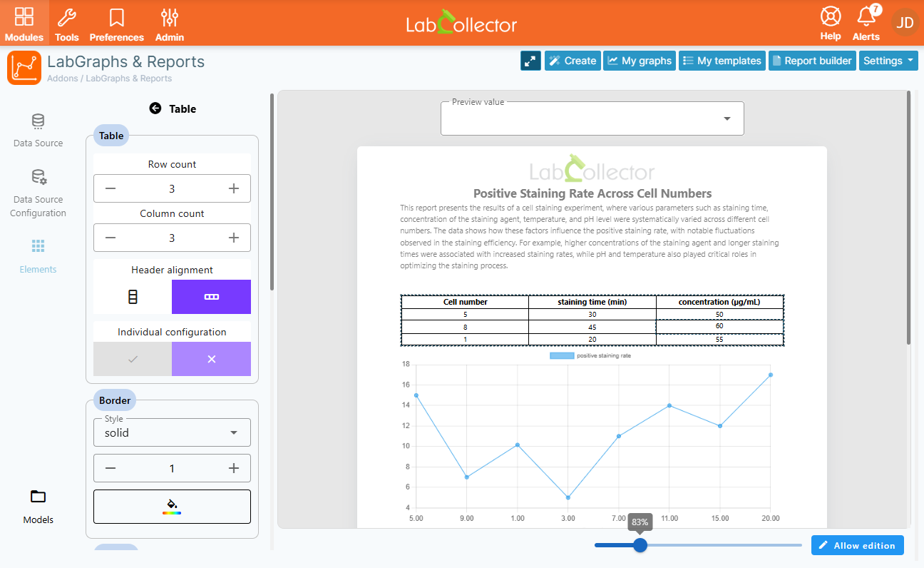Set header alignment to horizontal row
Image resolution: width=924 pixels, height=568 pixels.
(x=211, y=297)
